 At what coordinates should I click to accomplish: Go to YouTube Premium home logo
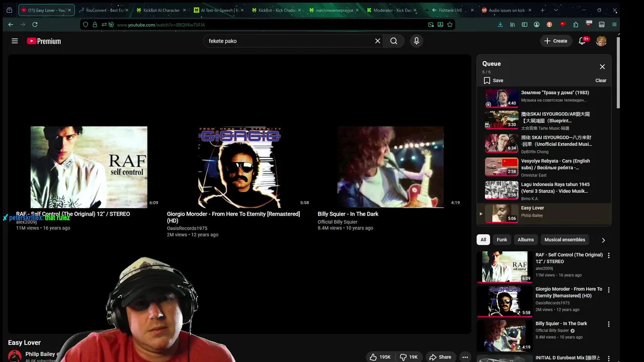click(x=44, y=41)
